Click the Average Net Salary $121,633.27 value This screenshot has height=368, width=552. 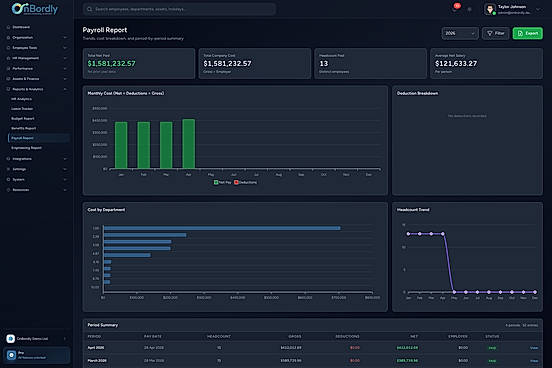[456, 64]
